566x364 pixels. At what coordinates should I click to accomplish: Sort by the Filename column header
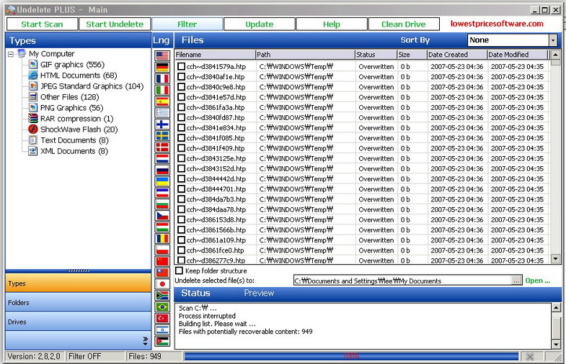pyautogui.click(x=215, y=55)
